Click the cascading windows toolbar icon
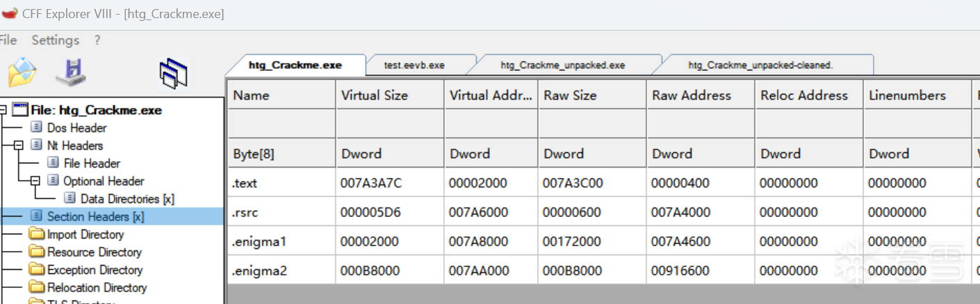 pos(173,73)
